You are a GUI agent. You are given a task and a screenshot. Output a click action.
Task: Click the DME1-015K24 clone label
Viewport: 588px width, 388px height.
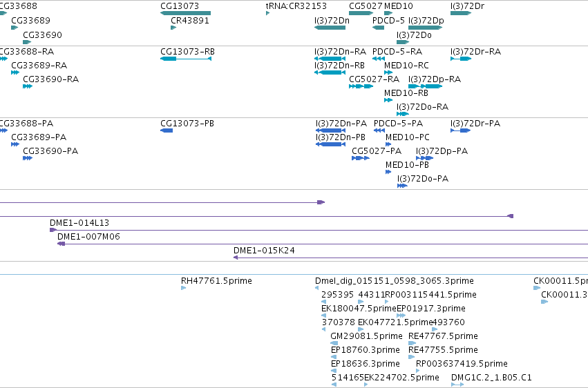(264, 251)
